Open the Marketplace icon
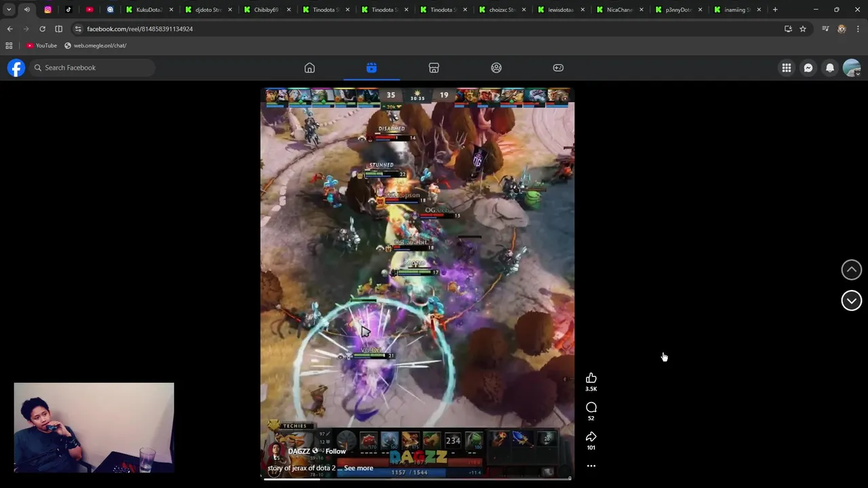 coord(434,68)
